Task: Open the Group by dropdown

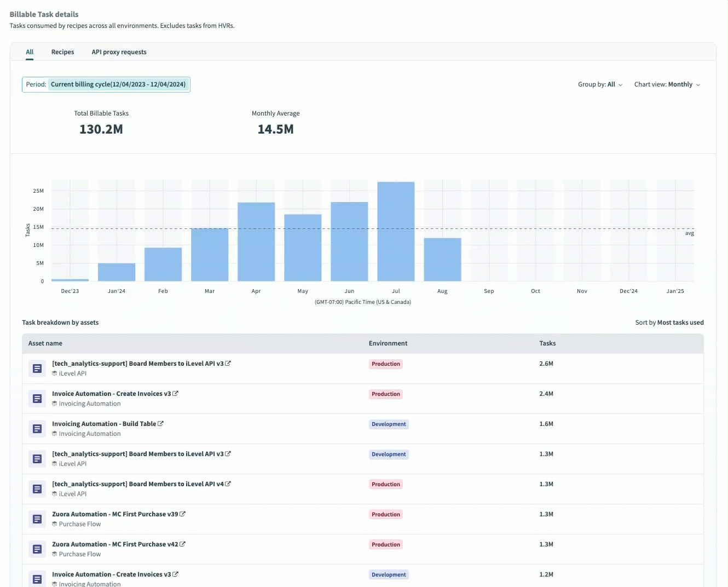Action: [600, 84]
